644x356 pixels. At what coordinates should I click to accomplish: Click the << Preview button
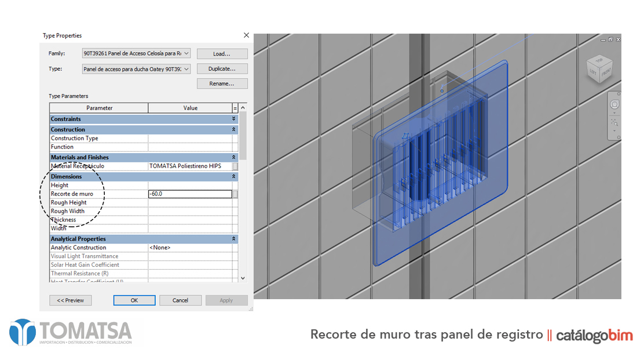[x=70, y=300]
